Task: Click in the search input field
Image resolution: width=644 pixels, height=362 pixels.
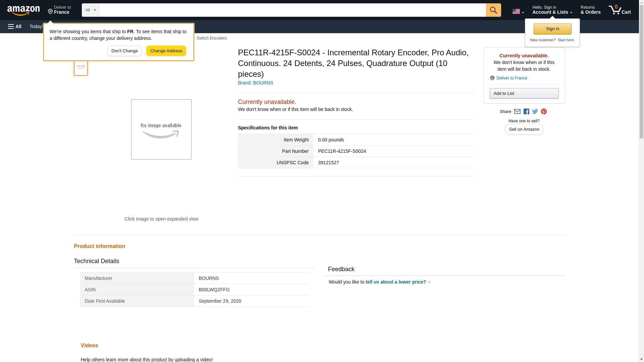Action: [292, 10]
